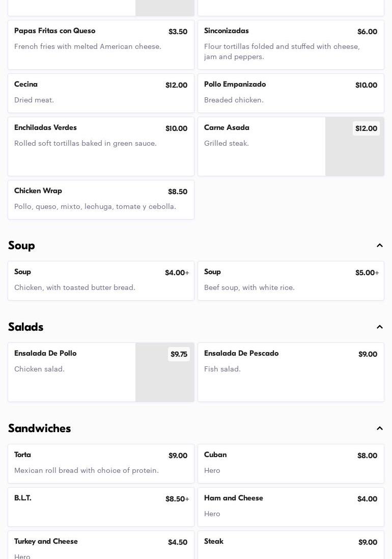Open the Ensalada De Pescado item
392x559 pixels.
point(291,372)
